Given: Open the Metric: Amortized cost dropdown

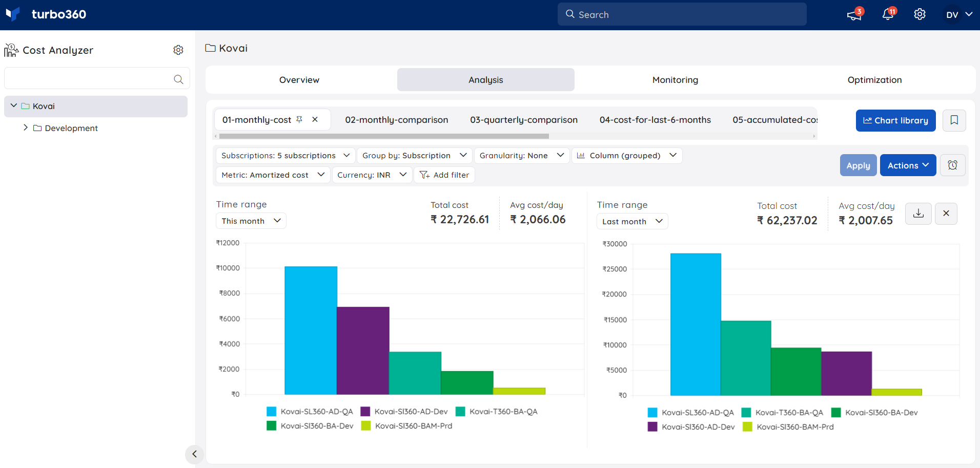Looking at the screenshot, I should pos(273,175).
